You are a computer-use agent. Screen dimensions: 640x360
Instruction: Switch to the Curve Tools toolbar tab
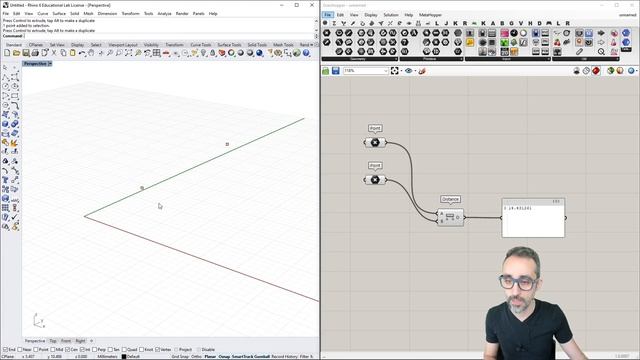(x=201, y=45)
